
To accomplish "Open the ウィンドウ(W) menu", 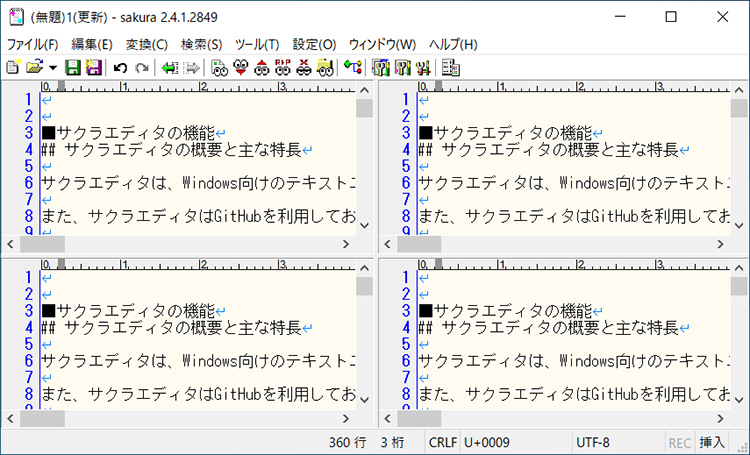I will click(382, 44).
